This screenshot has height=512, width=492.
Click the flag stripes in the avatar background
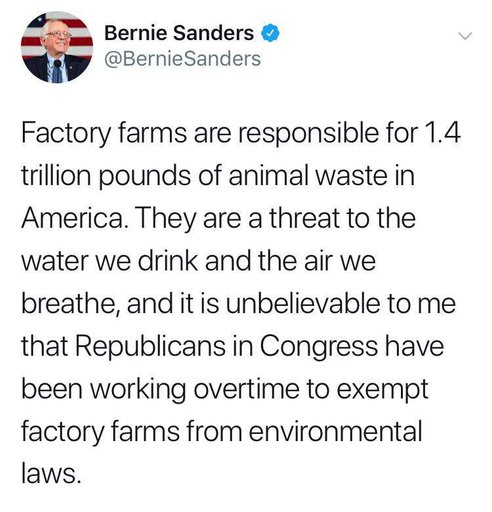(x=82, y=40)
